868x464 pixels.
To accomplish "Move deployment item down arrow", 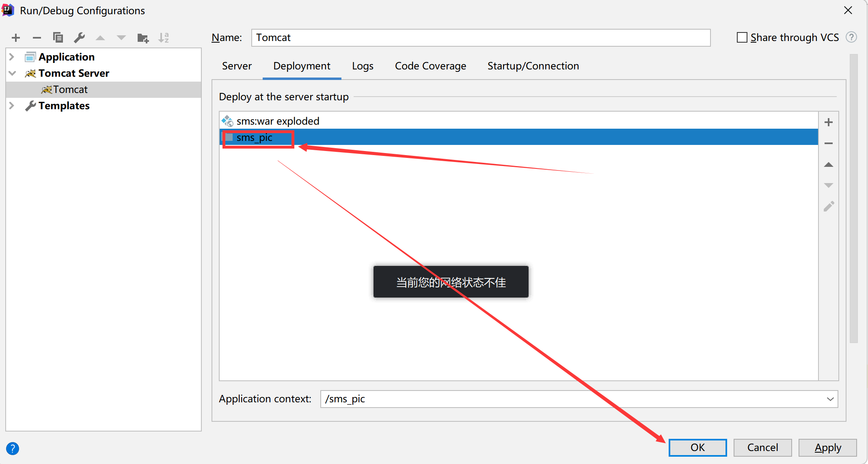I will 829,186.
